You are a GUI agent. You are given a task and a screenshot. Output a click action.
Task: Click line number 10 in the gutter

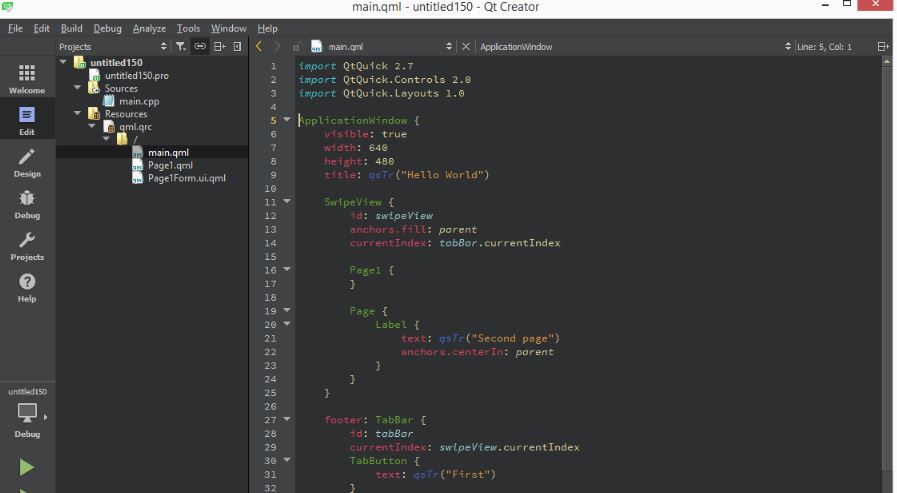click(x=271, y=188)
